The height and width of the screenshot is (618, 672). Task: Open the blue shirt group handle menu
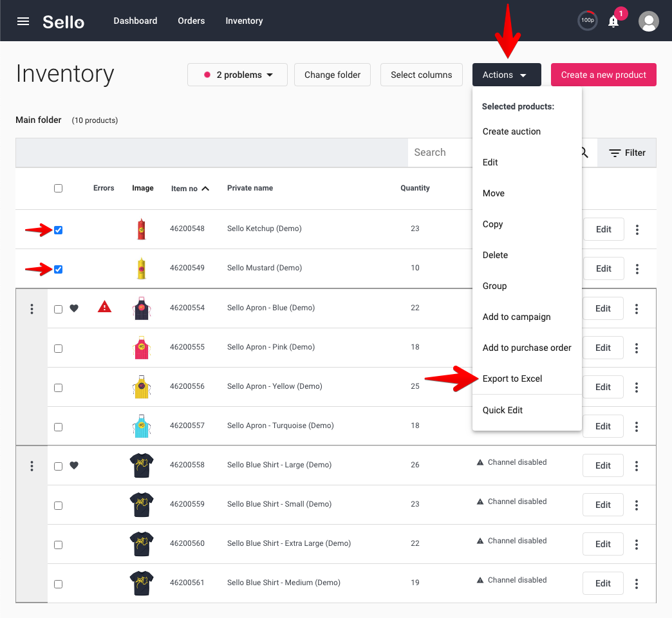click(x=32, y=466)
